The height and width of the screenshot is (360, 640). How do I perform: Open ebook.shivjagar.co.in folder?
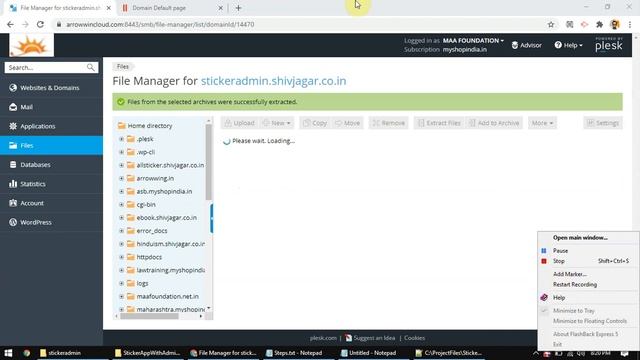[x=166, y=218]
